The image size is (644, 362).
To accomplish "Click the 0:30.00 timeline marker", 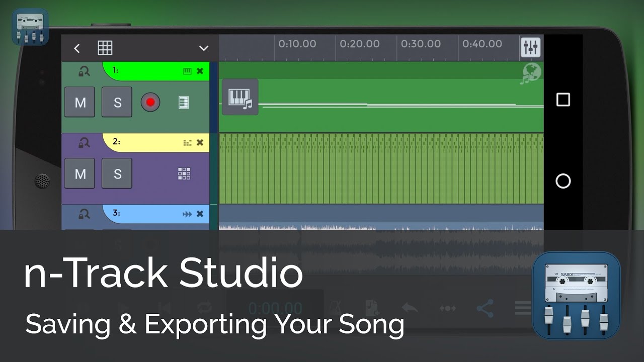I will click(x=421, y=44).
